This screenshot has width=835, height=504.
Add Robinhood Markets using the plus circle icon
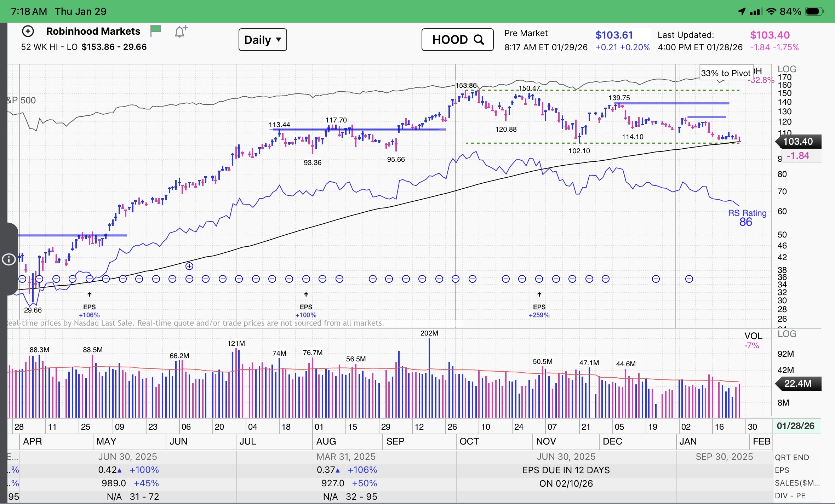[28, 31]
